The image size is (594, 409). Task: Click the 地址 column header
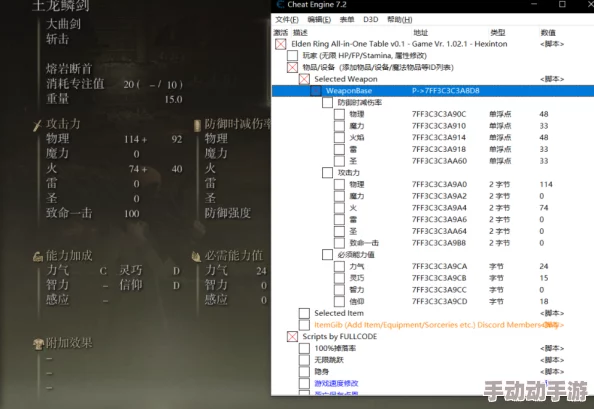420,33
